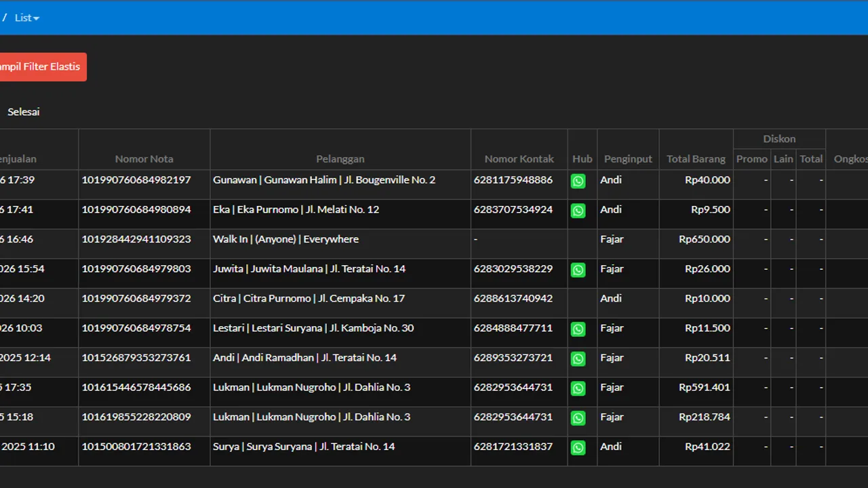This screenshot has width=868, height=488.
Task: Click contact number 6283029538229
Action: click(513, 268)
